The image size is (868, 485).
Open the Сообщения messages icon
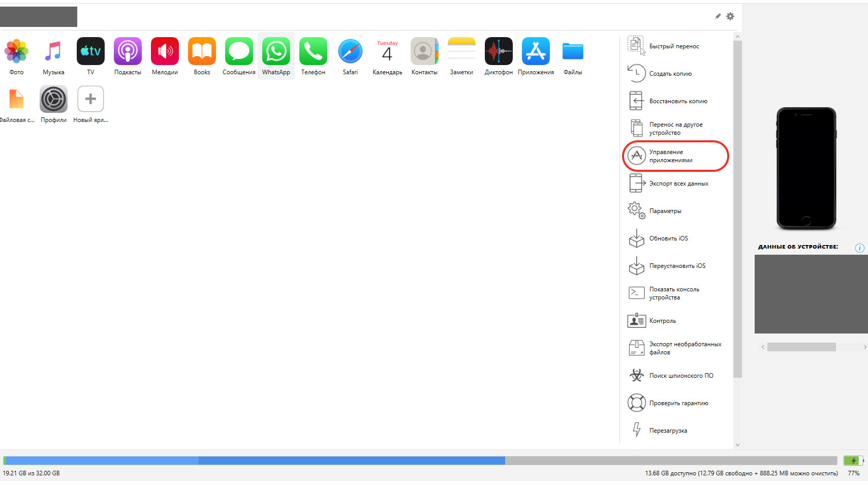239,51
